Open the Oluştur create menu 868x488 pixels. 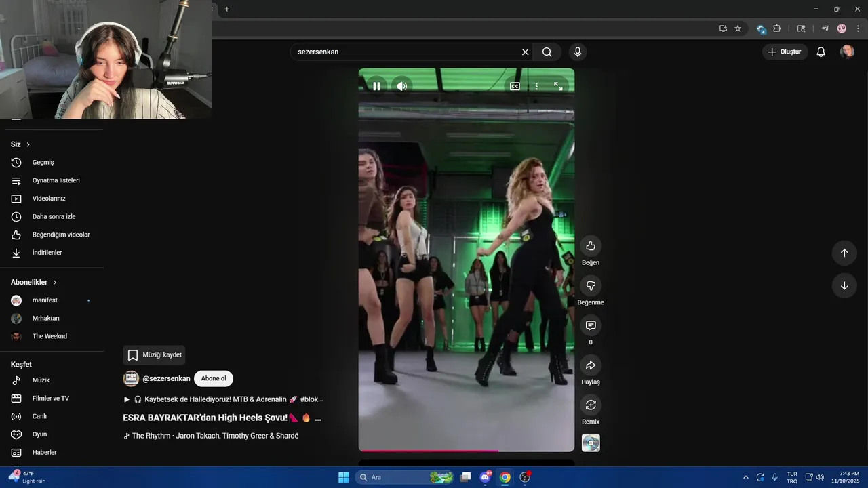pos(785,52)
